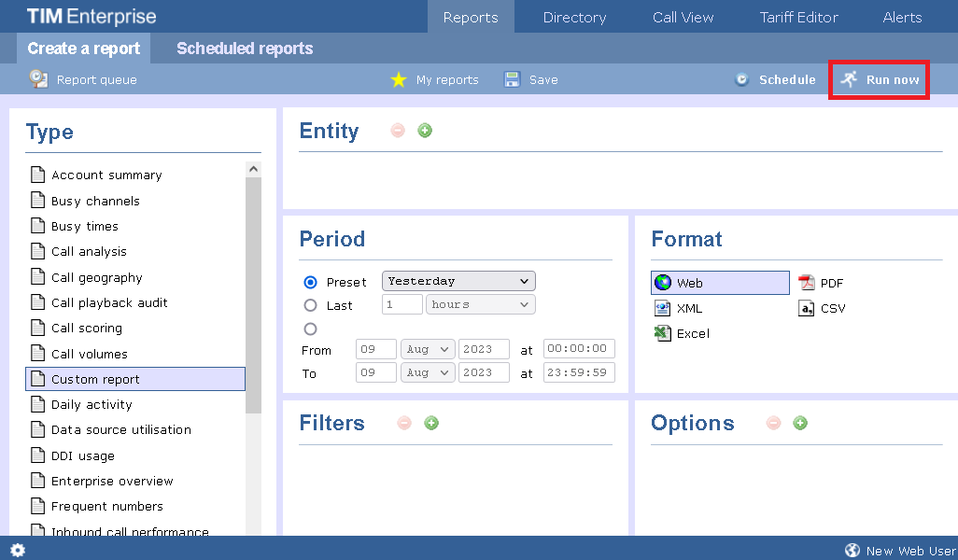Add an entity with green plus icon
Viewport: 958px width, 560px height.
[x=425, y=131]
